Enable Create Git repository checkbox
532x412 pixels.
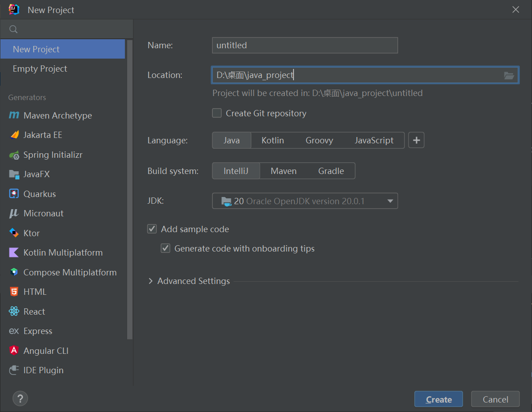point(217,113)
